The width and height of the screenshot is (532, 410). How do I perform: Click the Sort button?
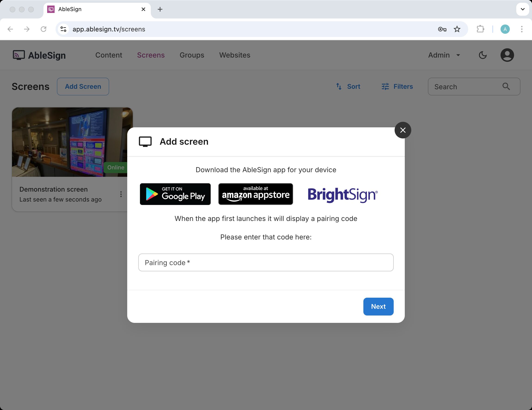click(348, 86)
